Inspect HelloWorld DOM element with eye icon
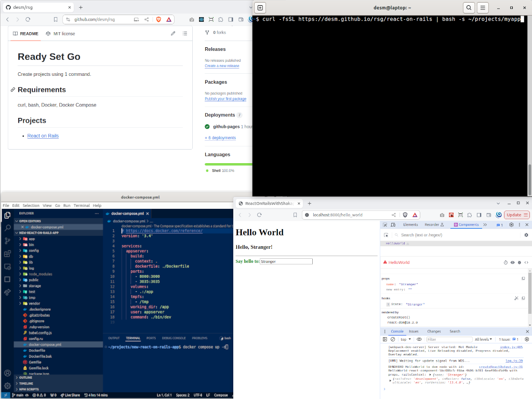Image resolution: width=532 pixels, height=399 pixels. pos(512,262)
